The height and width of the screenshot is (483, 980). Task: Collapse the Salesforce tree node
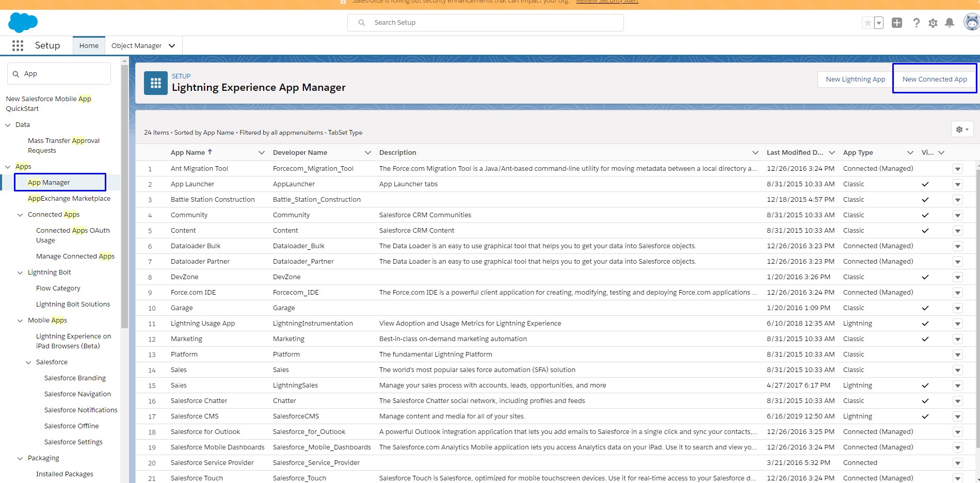[28, 362]
